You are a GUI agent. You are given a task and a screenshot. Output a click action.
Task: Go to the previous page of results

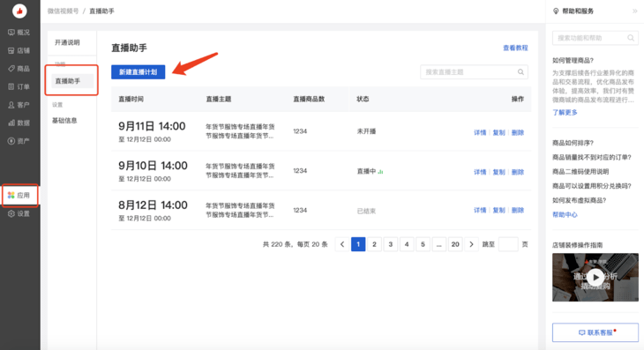click(x=342, y=244)
